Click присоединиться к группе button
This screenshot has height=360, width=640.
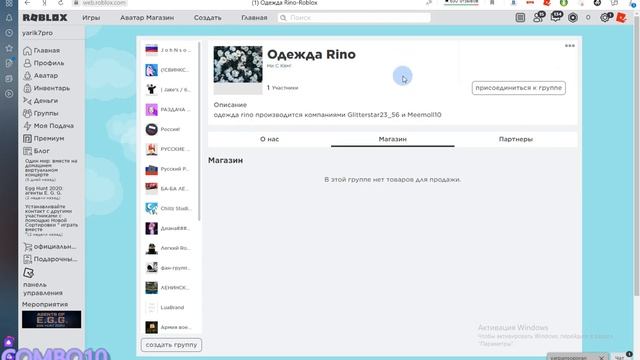pyautogui.click(x=519, y=88)
